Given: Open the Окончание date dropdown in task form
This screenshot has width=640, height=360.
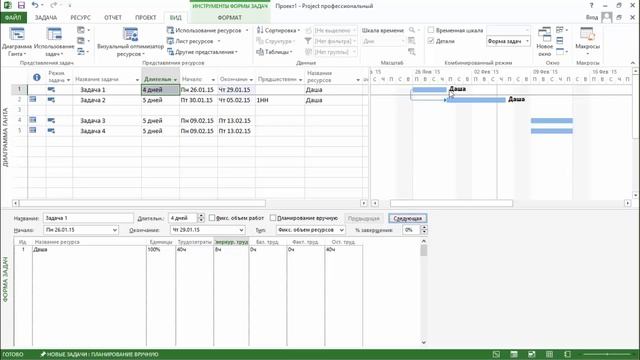Looking at the screenshot, I should coord(241,230).
